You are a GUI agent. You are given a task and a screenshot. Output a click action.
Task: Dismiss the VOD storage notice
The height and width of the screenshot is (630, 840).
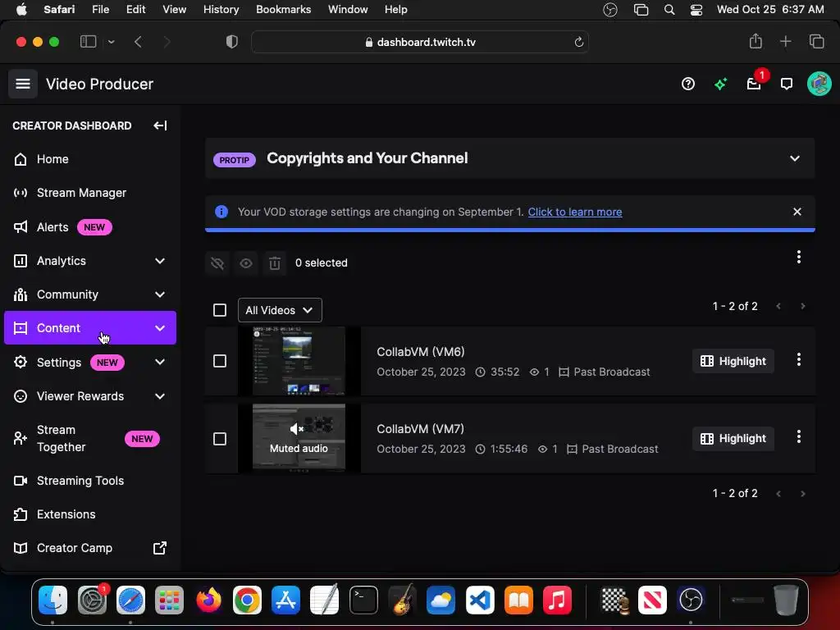797,212
